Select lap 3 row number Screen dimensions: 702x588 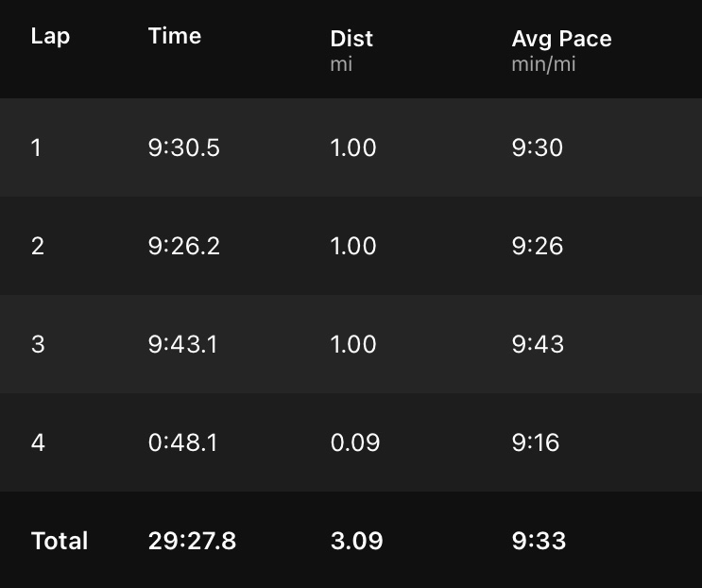[38, 344]
